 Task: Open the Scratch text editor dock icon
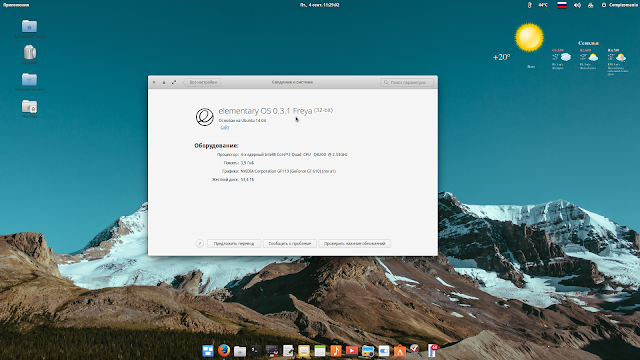[x=288, y=351]
